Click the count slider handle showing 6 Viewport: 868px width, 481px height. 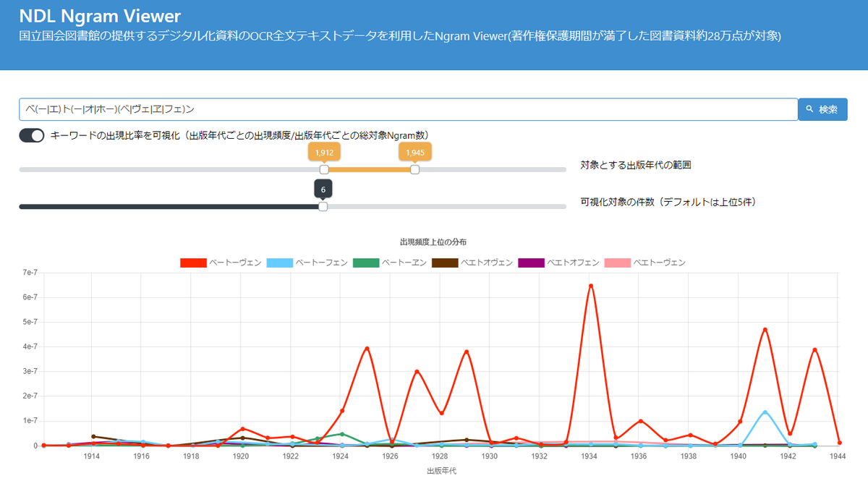[x=323, y=206]
